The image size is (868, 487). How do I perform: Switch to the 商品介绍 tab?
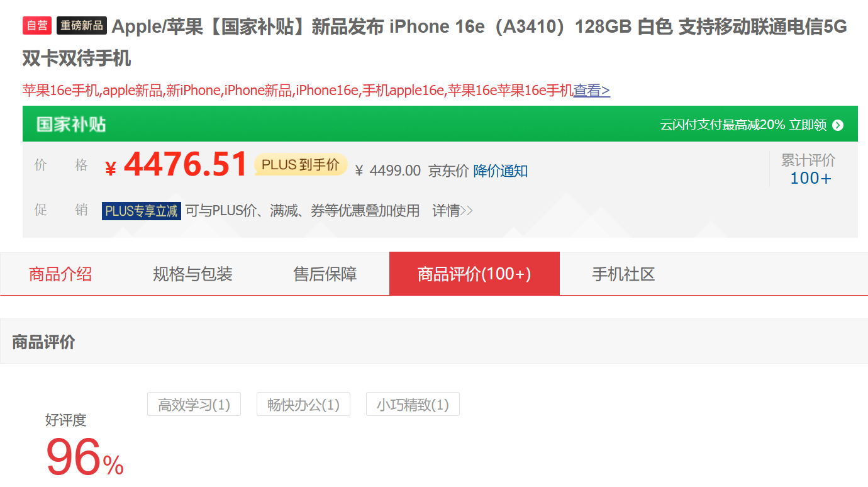(x=60, y=274)
